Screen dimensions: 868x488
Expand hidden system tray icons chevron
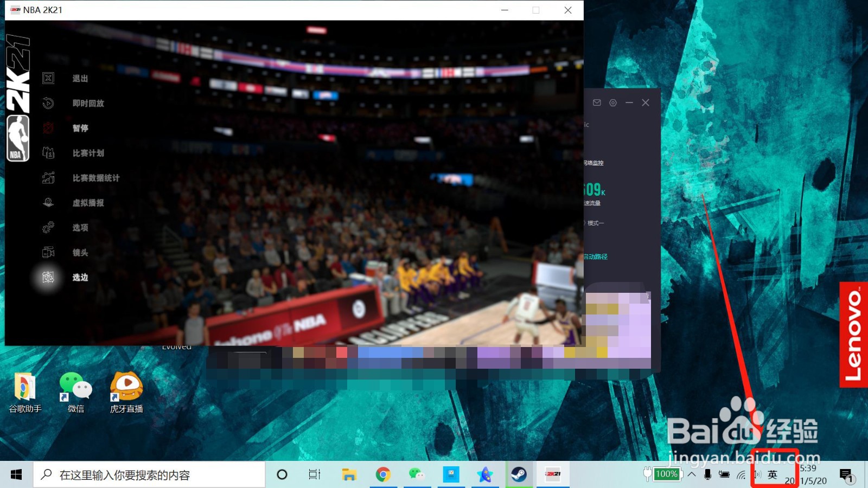pyautogui.click(x=692, y=474)
